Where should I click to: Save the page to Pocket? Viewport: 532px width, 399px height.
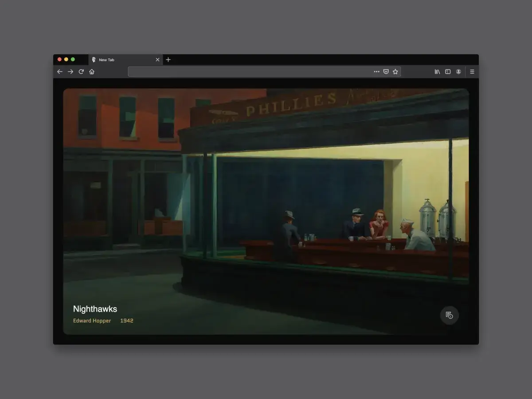tap(385, 71)
